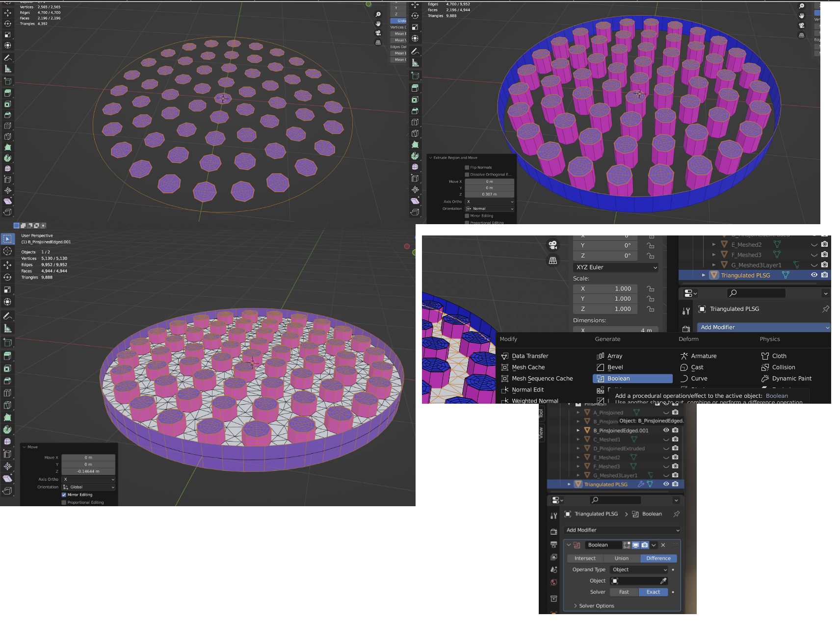This screenshot has height=621, width=840.
Task: Click the lock icon beside Scale X
Action: coord(651,288)
